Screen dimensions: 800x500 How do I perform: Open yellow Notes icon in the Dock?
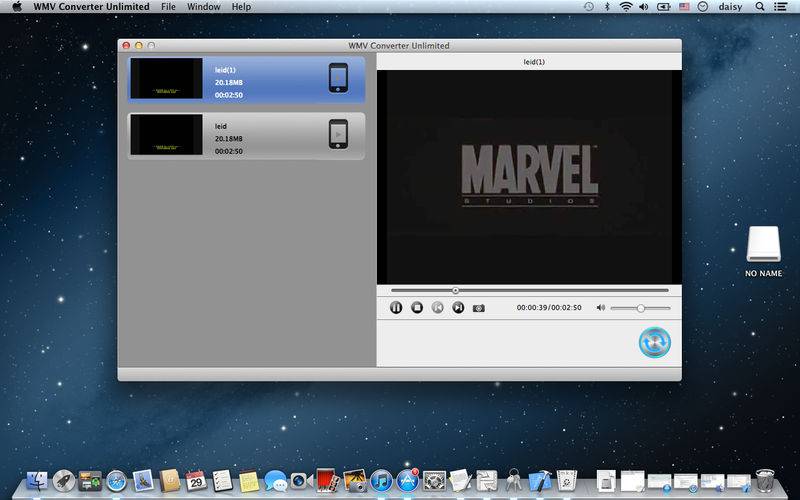tap(249, 481)
